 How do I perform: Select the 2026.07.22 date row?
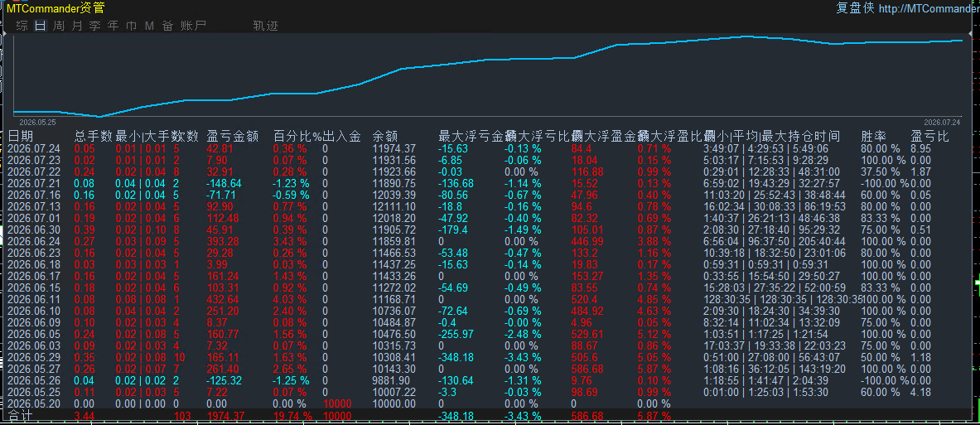point(34,171)
